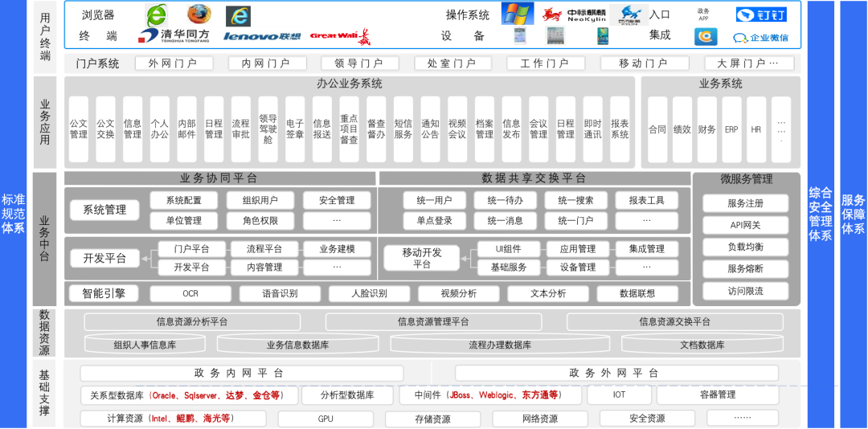Select the 内网门户 portal box

(x=267, y=63)
